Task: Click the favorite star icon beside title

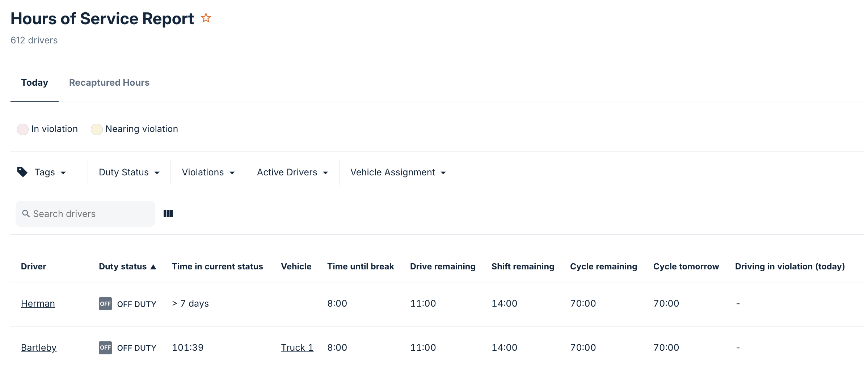Action: [206, 18]
